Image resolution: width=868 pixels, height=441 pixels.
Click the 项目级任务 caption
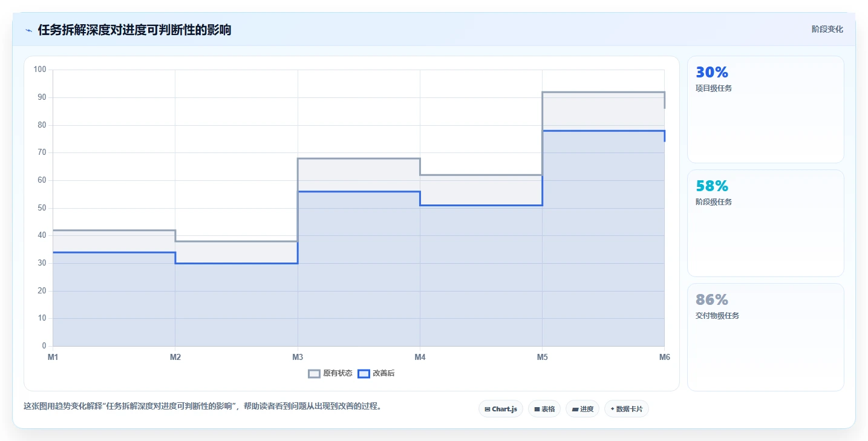(x=714, y=88)
